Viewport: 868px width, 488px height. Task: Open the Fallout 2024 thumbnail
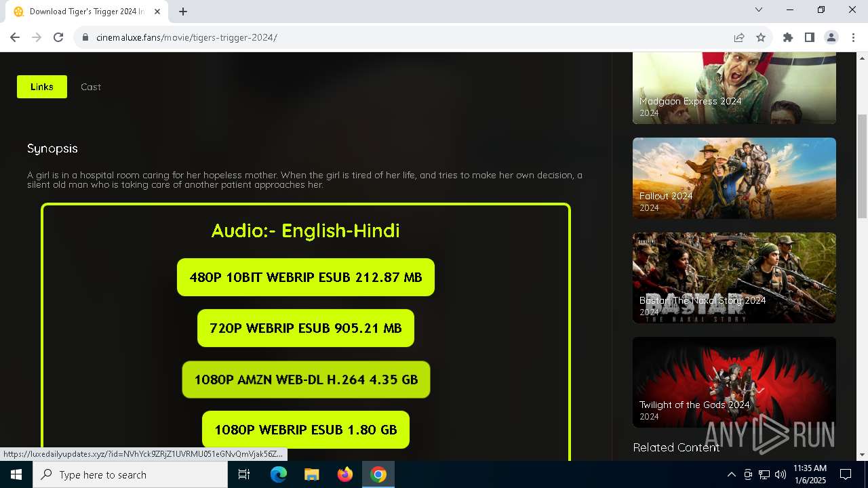click(734, 178)
